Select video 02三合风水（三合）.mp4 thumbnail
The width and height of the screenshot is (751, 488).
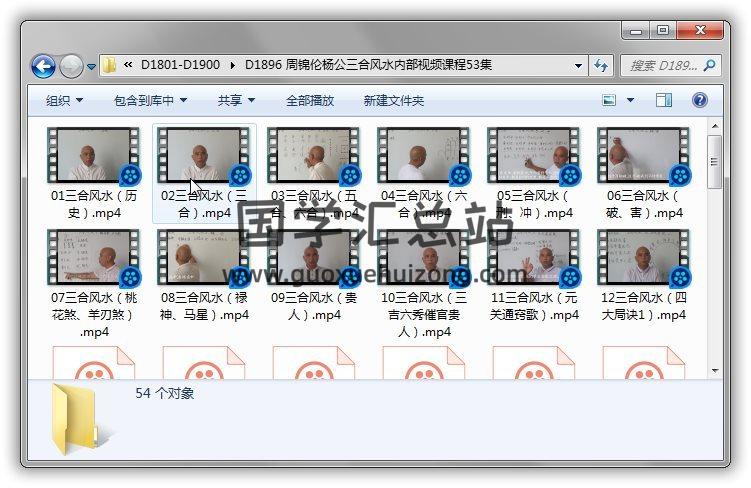pos(204,155)
